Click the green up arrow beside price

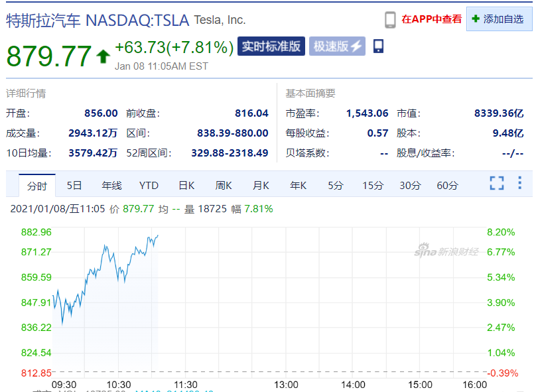[103, 56]
